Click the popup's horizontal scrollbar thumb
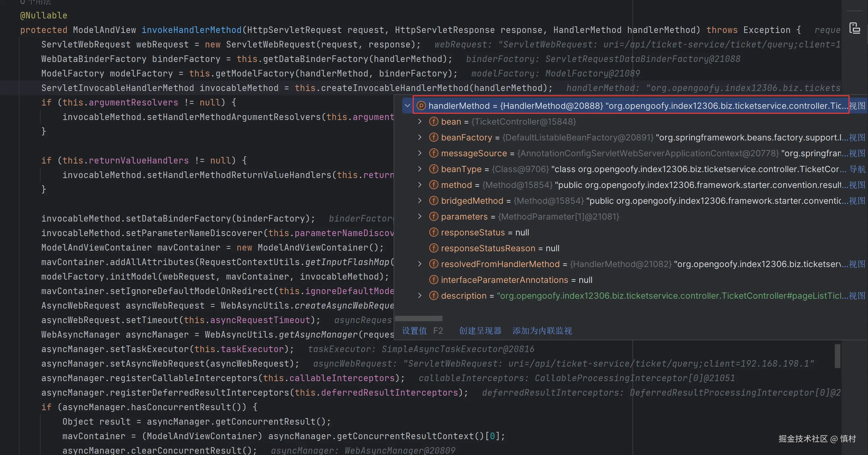 click(x=419, y=318)
